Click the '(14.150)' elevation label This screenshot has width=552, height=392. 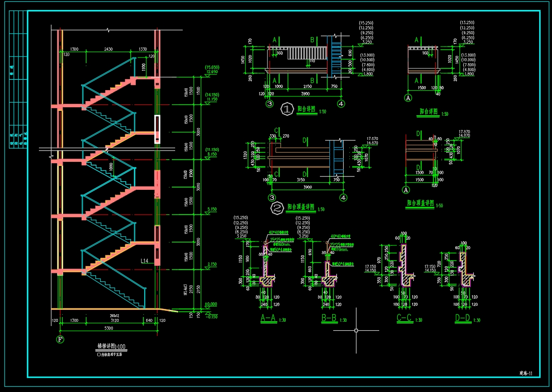click(212, 94)
